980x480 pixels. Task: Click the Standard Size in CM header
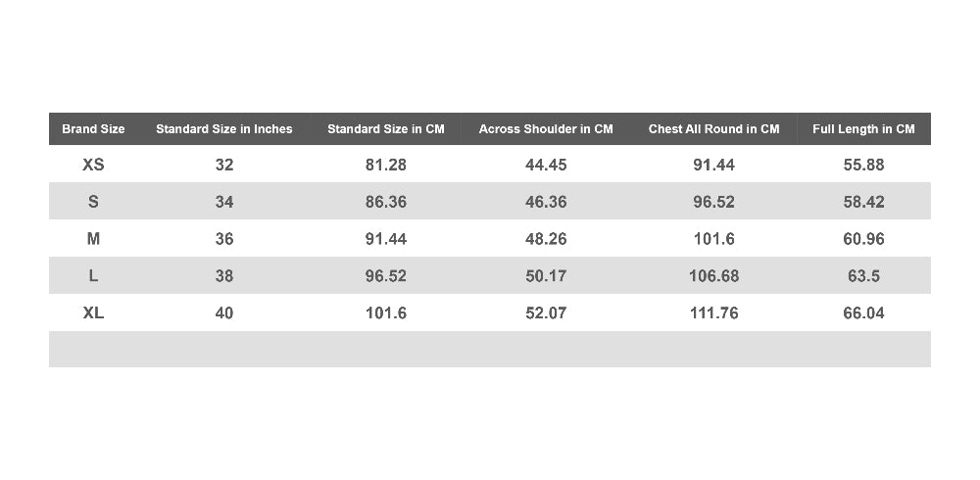pyautogui.click(x=385, y=128)
